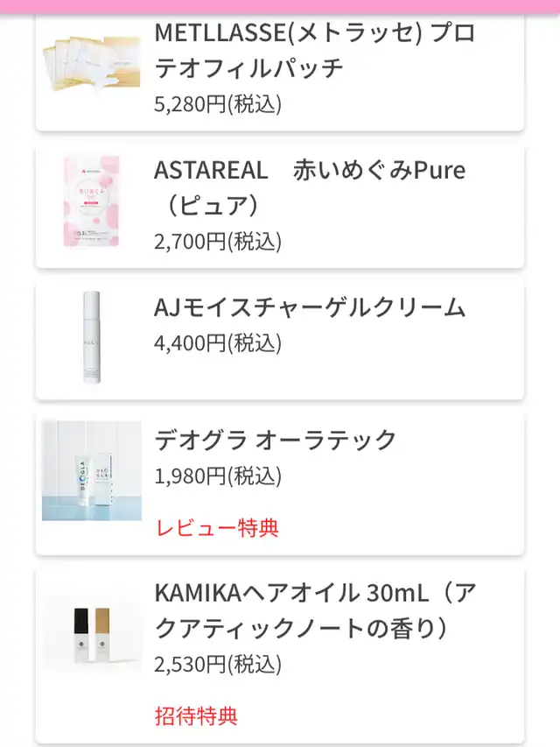Select the ASTAREAL 赤いめぐみPure title
Image resolution: width=560 pixels, height=747 pixels.
pos(310,187)
